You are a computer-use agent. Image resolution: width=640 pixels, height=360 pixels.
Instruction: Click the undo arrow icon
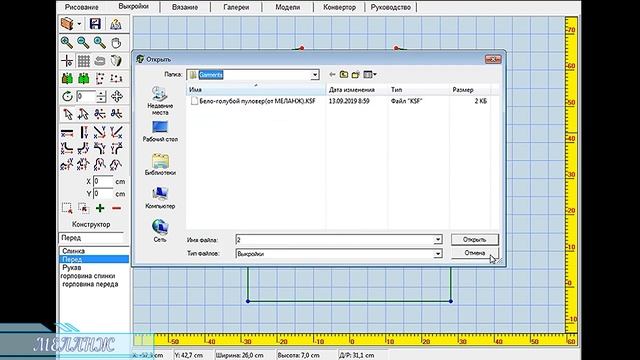click(100, 61)
